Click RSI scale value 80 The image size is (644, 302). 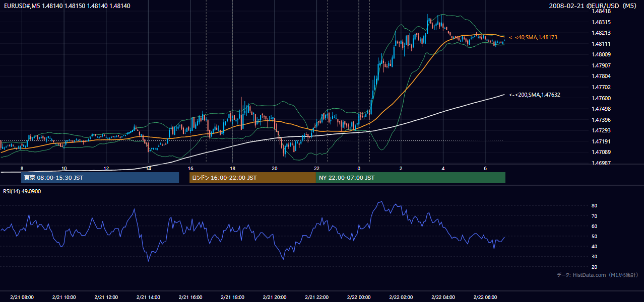click(595, 206)
